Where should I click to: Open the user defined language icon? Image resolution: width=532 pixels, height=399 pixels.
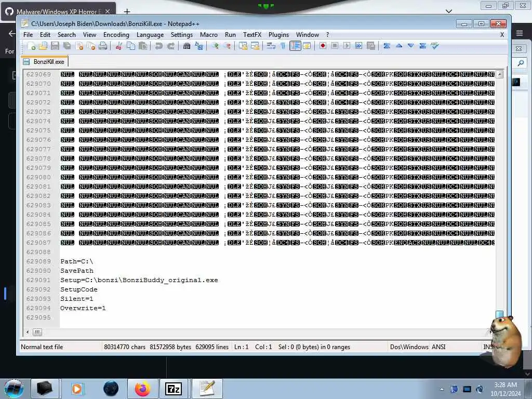[307, 46]
